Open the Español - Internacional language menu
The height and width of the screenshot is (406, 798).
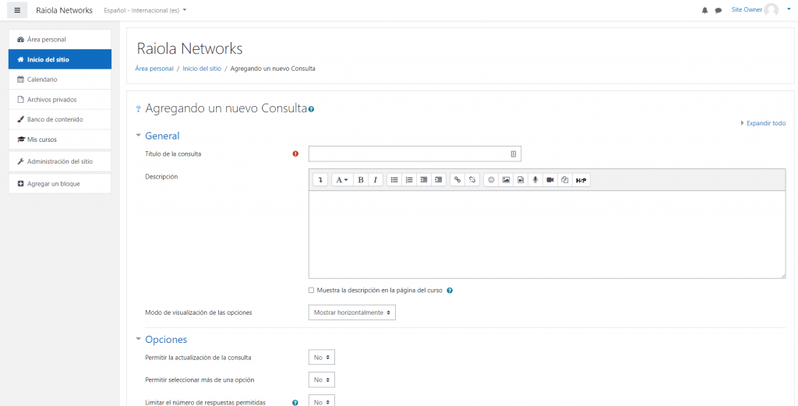pyautogui.click(x=145, y=10)
